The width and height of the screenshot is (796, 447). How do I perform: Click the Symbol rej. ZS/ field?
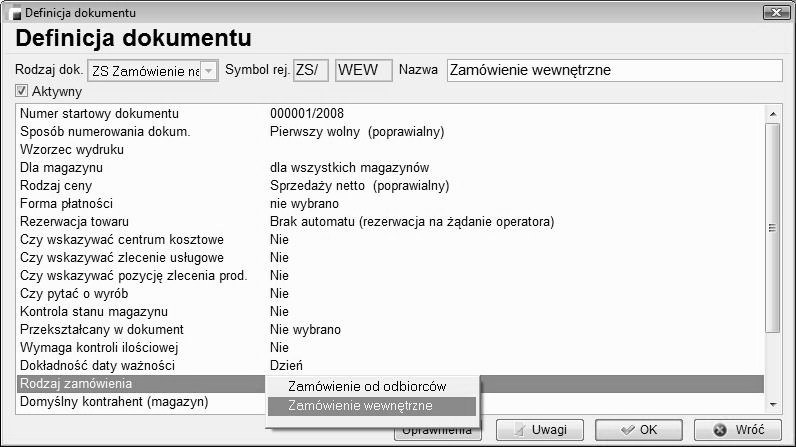[x=311, y=70]
